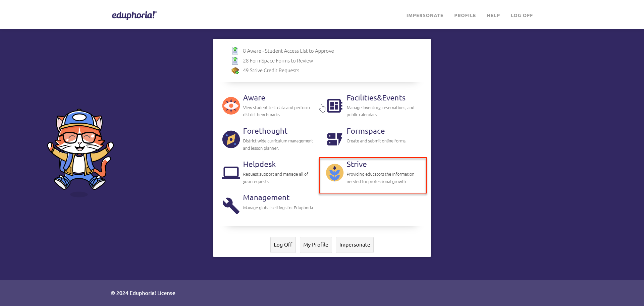Click the Aware eye icon
644x306 pixels.
[x=231, y=106]
